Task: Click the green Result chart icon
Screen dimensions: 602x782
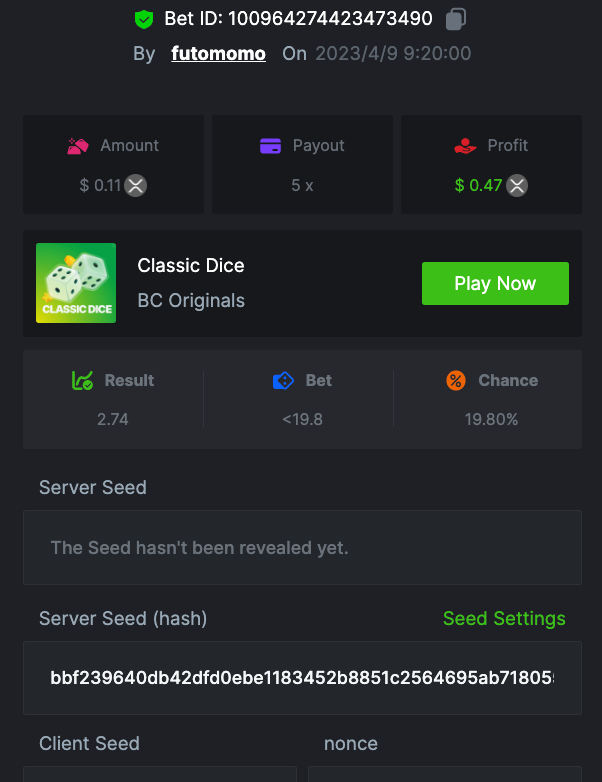Action: [x=82, y=381]
